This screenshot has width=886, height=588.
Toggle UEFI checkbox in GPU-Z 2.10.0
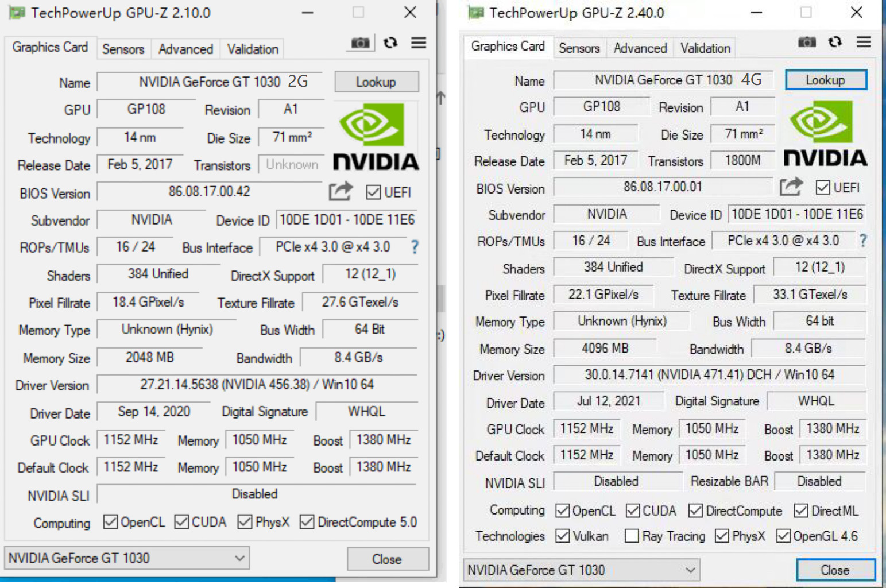tap(373, 192)
